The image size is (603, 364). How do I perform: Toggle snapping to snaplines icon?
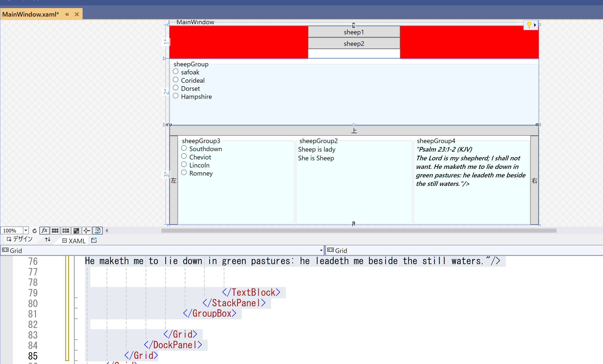pos(87,231)
